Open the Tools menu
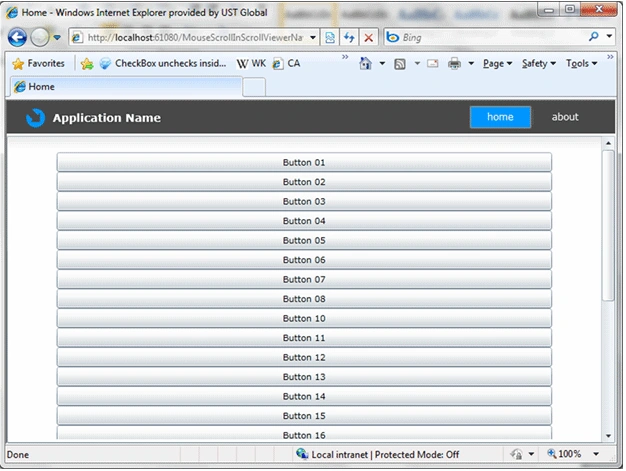 click(581, 63)
